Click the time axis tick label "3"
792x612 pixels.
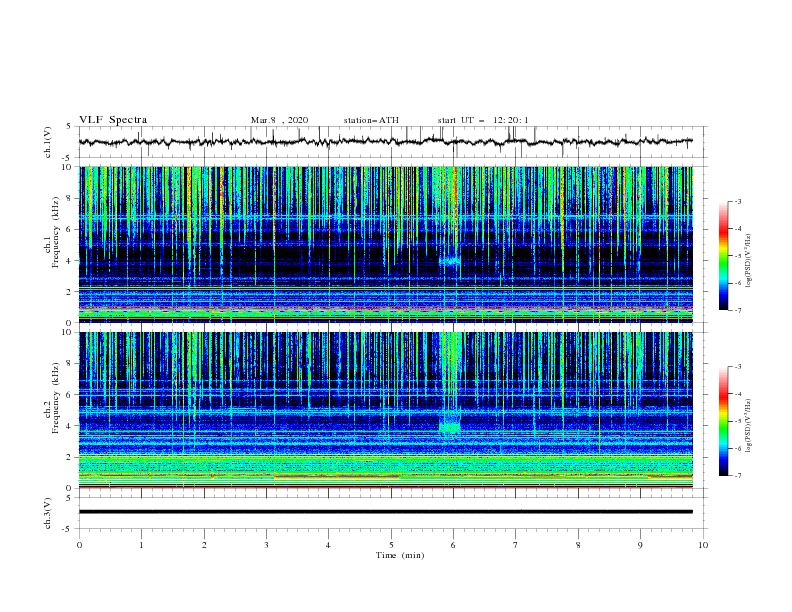(x=266, y=545)
